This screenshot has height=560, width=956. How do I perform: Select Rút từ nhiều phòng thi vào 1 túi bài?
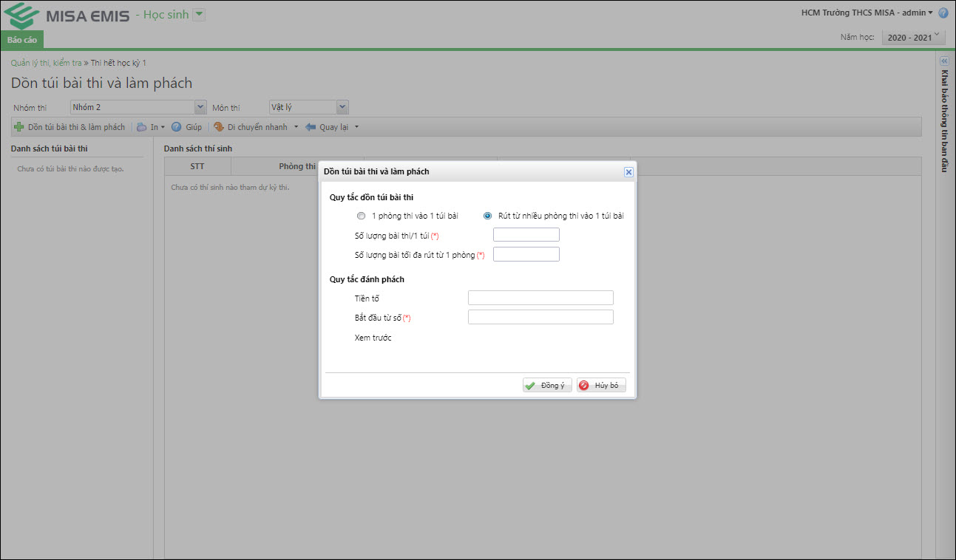coord(487,216)
